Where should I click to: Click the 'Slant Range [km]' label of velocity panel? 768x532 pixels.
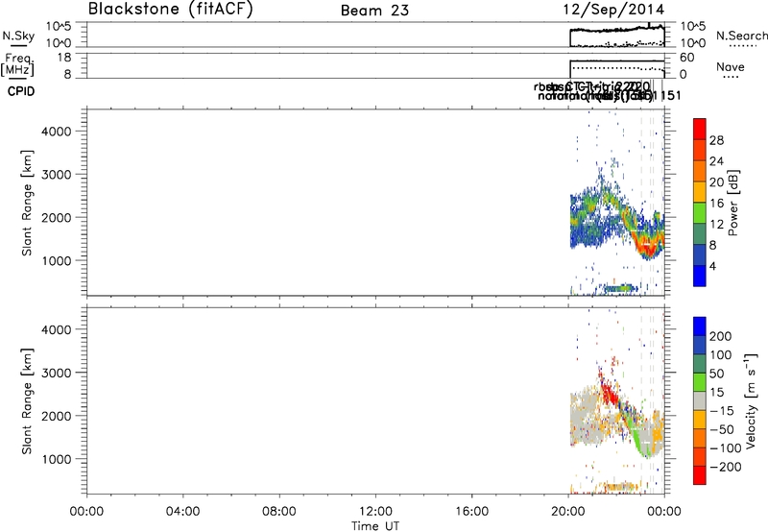[27, 401]
